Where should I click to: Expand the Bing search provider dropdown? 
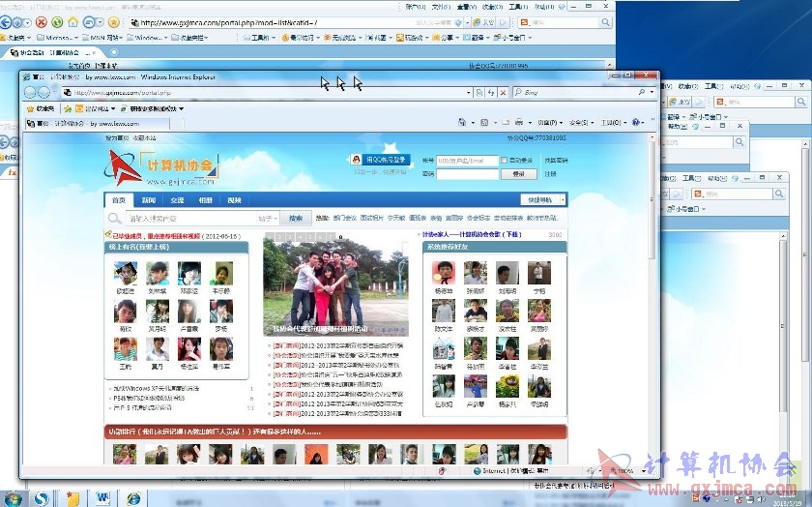point(652,92)
